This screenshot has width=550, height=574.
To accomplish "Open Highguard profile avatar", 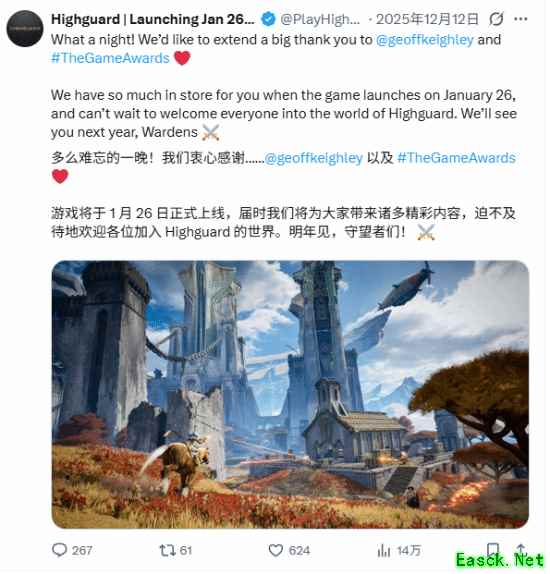I will click(25, 29).
